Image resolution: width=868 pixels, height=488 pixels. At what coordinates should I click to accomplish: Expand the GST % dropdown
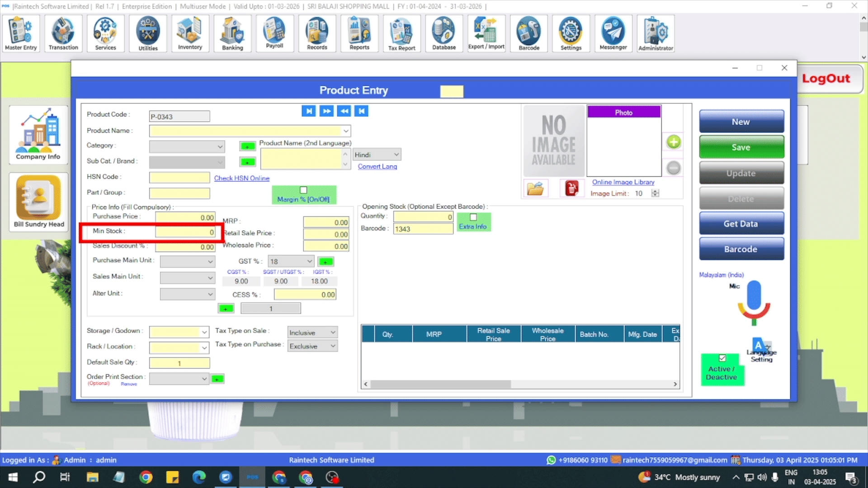[309, 261]
